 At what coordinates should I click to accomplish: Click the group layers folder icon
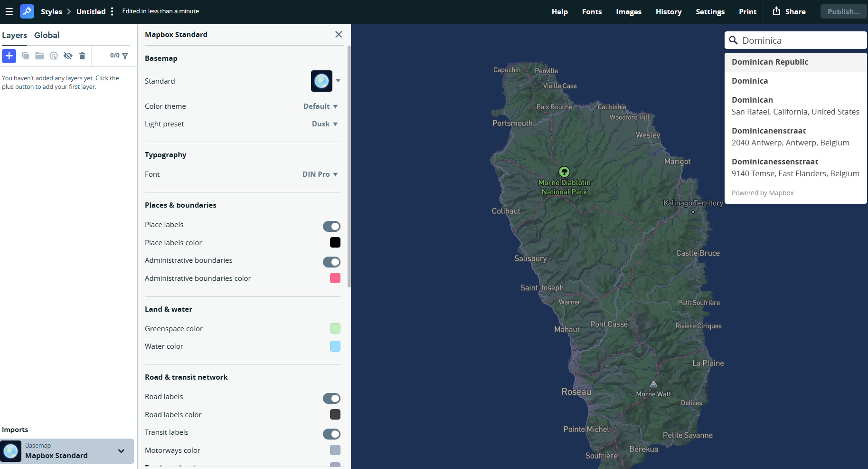coord(39,56)
